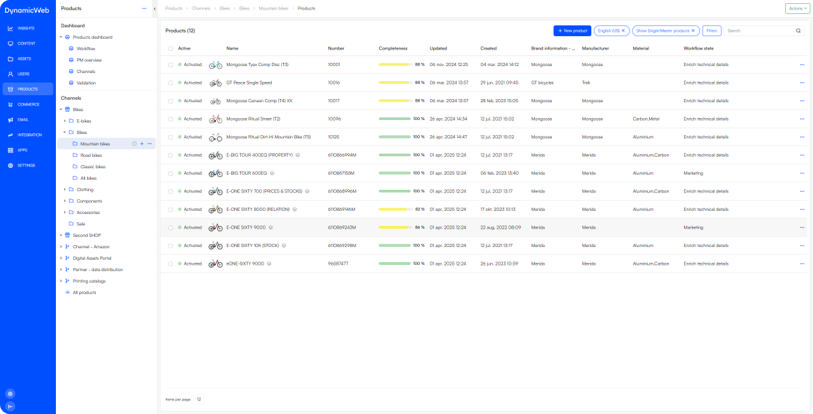Click the New product button
The height and width of the screenshot is (414, 813).
tap(572, 31)
